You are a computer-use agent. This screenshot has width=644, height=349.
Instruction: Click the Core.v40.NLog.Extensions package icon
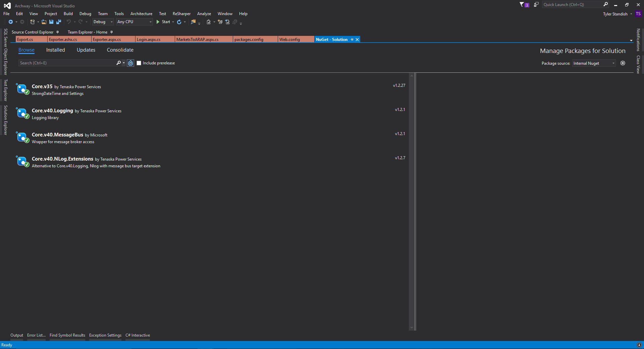22,162
